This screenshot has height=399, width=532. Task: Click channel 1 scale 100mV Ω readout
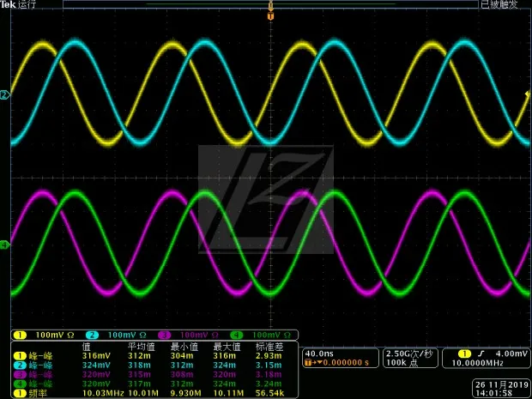55,336
